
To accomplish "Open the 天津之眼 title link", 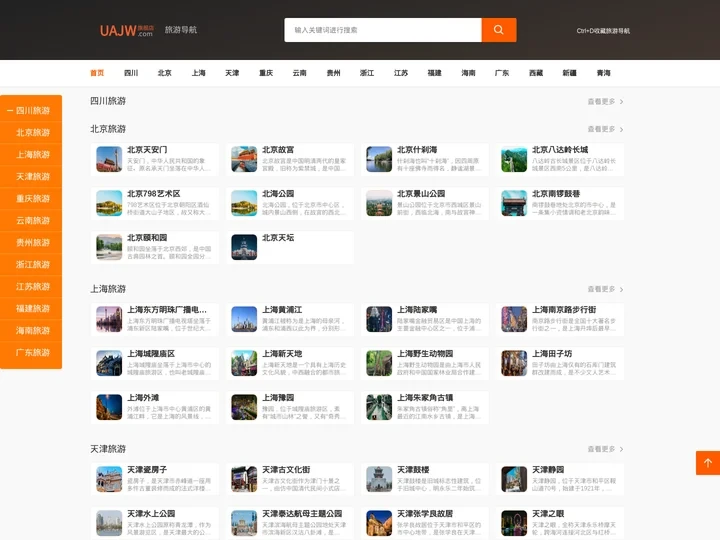I will (x=548, y=514).
